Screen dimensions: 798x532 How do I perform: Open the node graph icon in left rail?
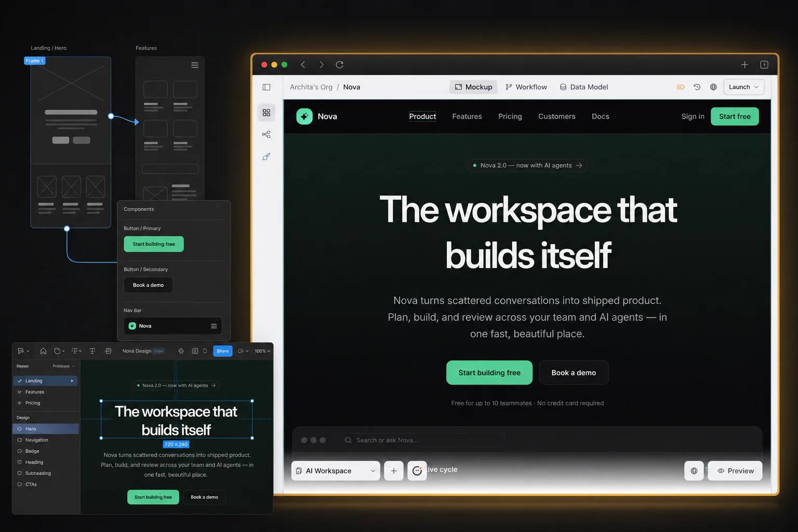click(x=267, y=135)
